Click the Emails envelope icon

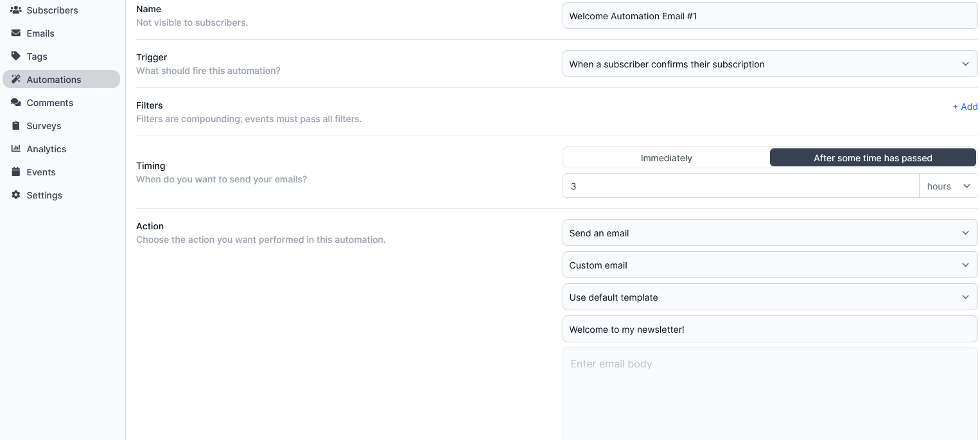16,33
